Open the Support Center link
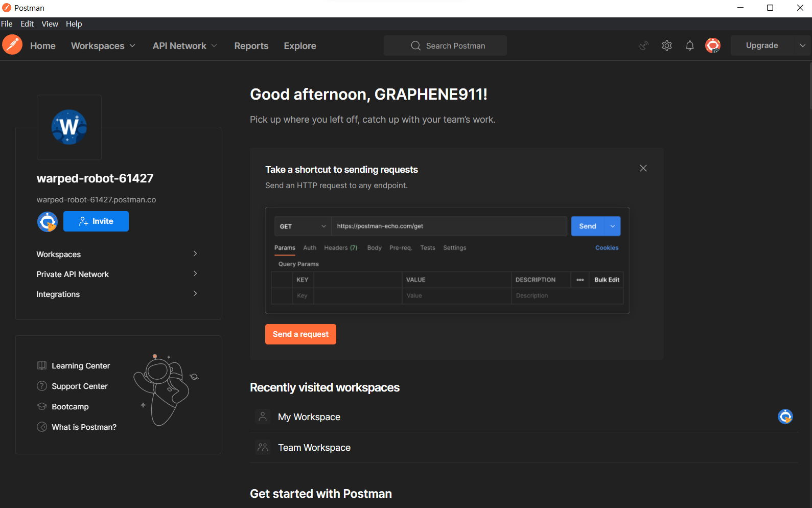 tap(80, 386)
